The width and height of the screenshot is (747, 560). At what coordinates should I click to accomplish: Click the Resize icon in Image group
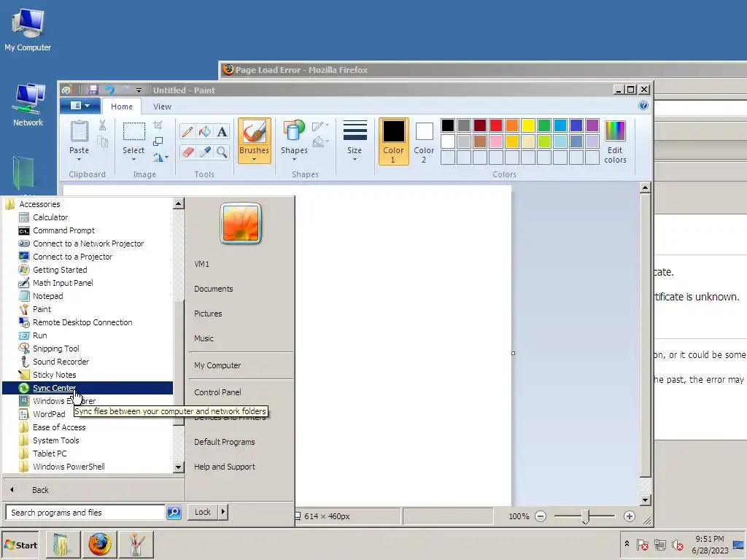click(158, 141)
